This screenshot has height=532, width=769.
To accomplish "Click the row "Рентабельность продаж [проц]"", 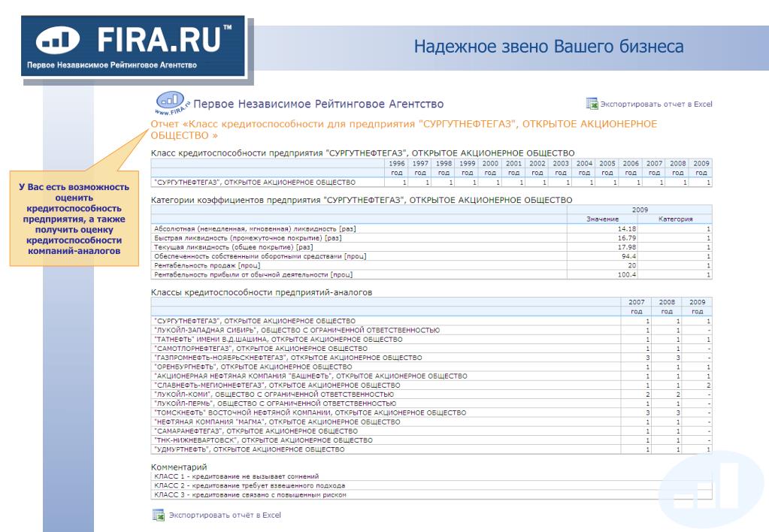I will pyautogui.click(x=431, y=265).
